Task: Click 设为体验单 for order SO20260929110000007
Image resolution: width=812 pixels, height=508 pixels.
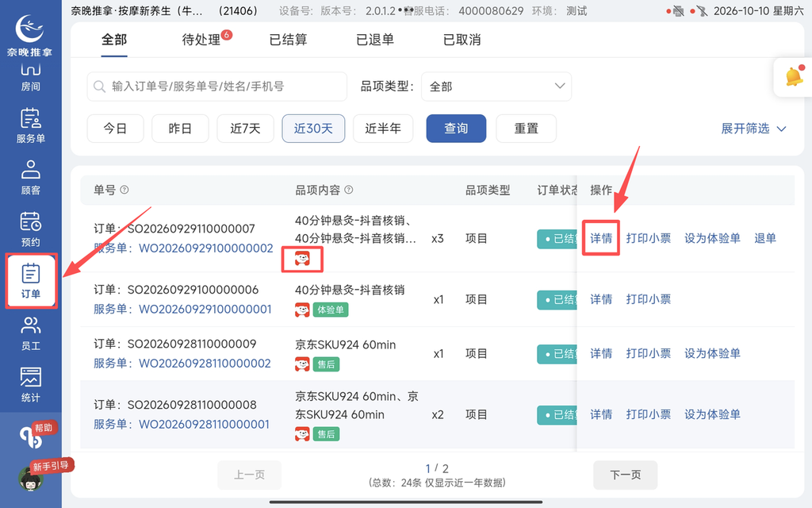Action: coord(712,238)
